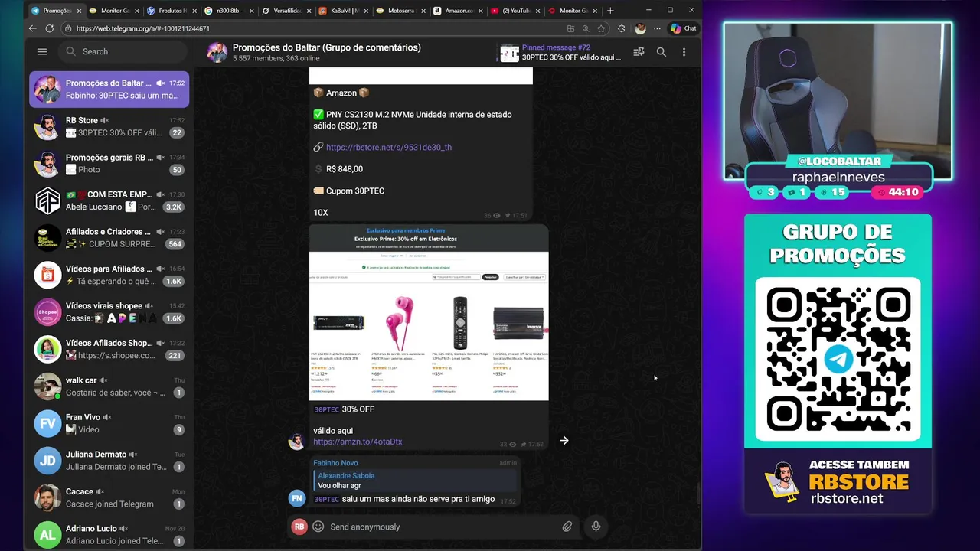Open the Juliana Dermato chat
This screenshot has width=980, height=551.
(x=109, y=461)
